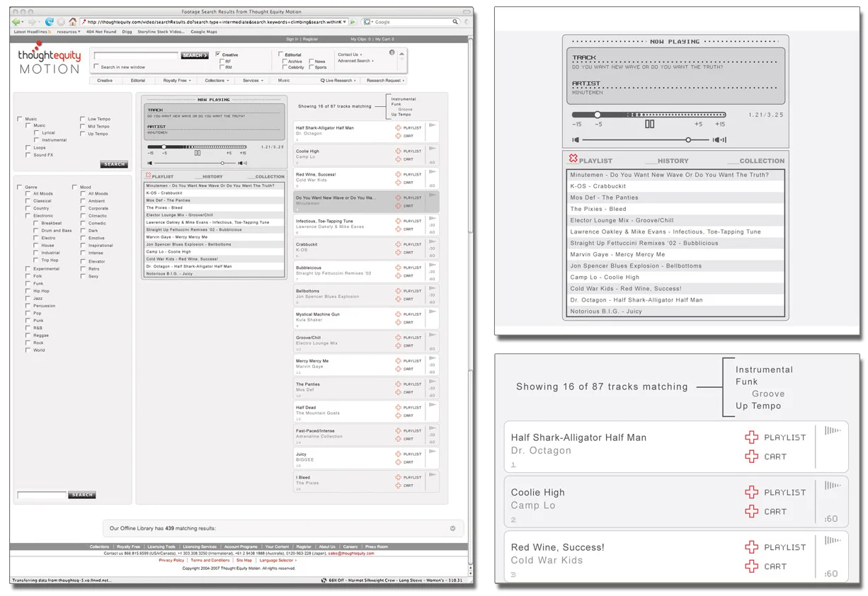Screen dimensions: 868x596
Task: Click the low-volume speaker icon in browser player
Action: (149, 163)
